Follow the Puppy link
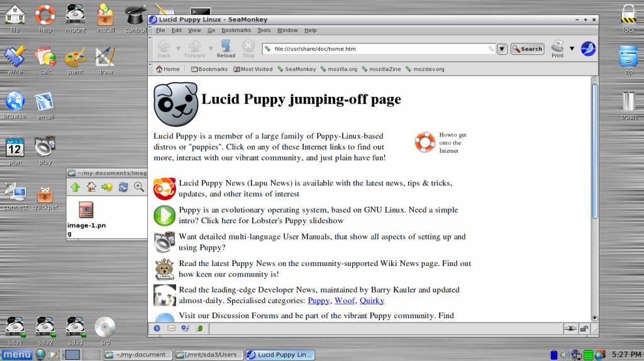Image resolution: width=644 pixels, height=361 pixels. [319, 301]
